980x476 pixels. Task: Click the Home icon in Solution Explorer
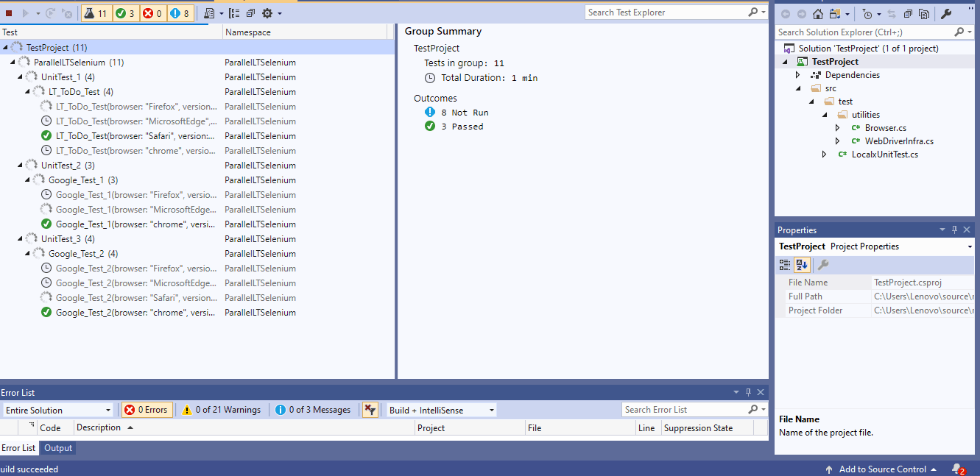[x=817, y=13]
